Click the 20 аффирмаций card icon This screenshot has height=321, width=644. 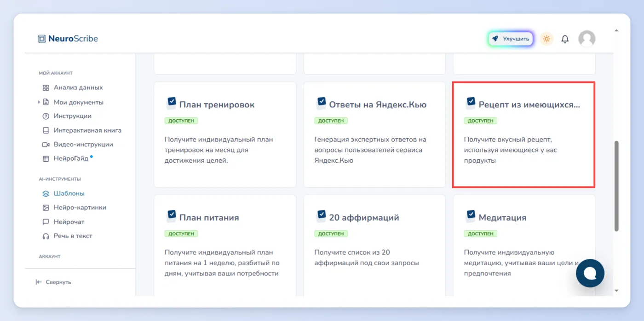pos(321,215)
